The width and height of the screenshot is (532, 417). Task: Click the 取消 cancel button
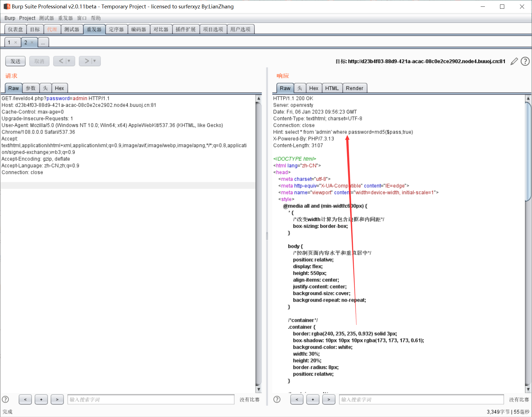coord(39,61)
